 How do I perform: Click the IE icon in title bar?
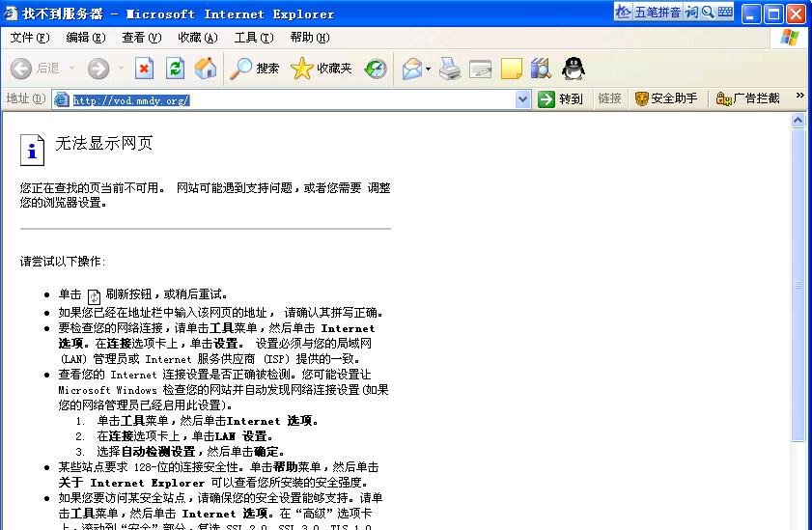coord(11,14)
